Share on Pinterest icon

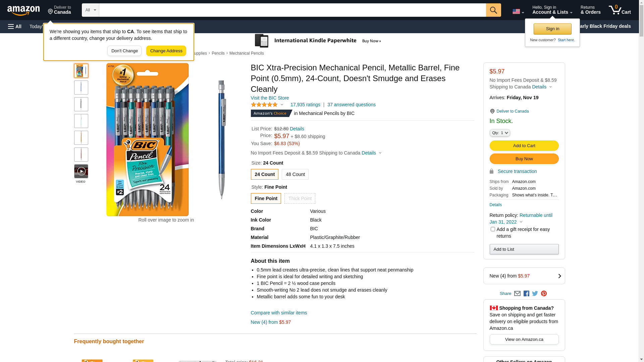click(544, 294)
